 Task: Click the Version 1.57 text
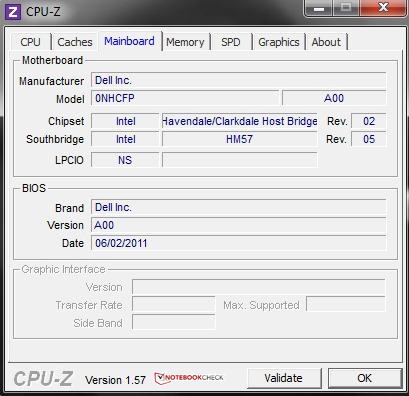coord(115,380)
